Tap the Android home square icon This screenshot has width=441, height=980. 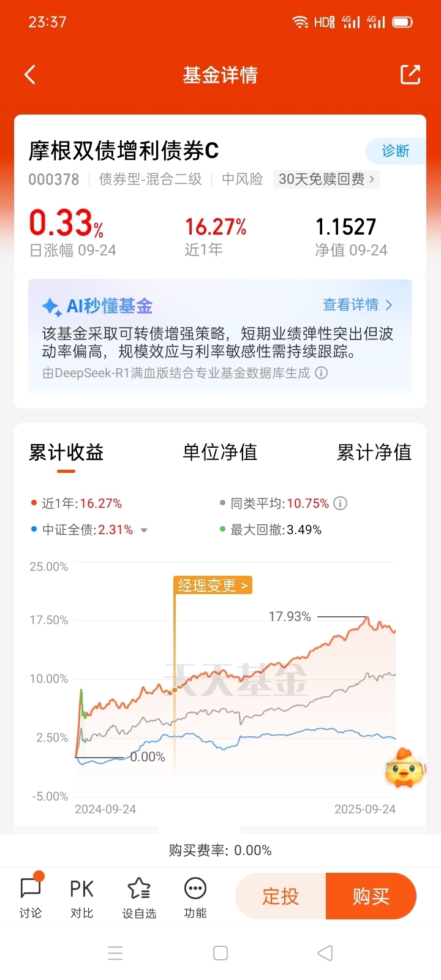tap(221, 953)
